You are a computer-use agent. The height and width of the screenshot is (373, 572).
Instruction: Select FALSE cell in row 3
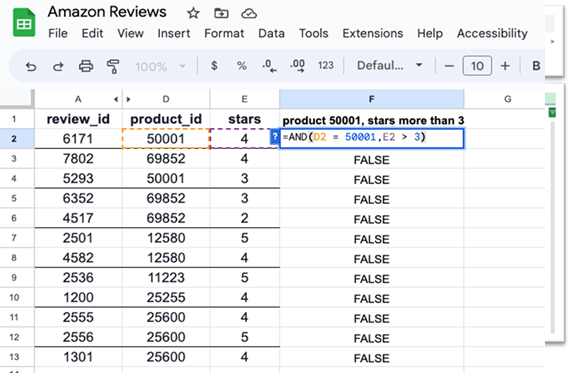(x=372, y=159)
